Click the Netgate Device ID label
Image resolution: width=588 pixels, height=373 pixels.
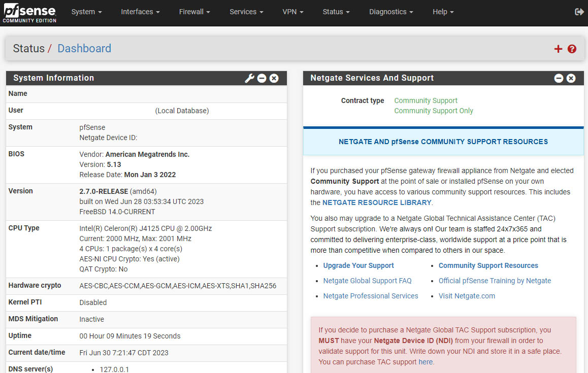point(108,138)
